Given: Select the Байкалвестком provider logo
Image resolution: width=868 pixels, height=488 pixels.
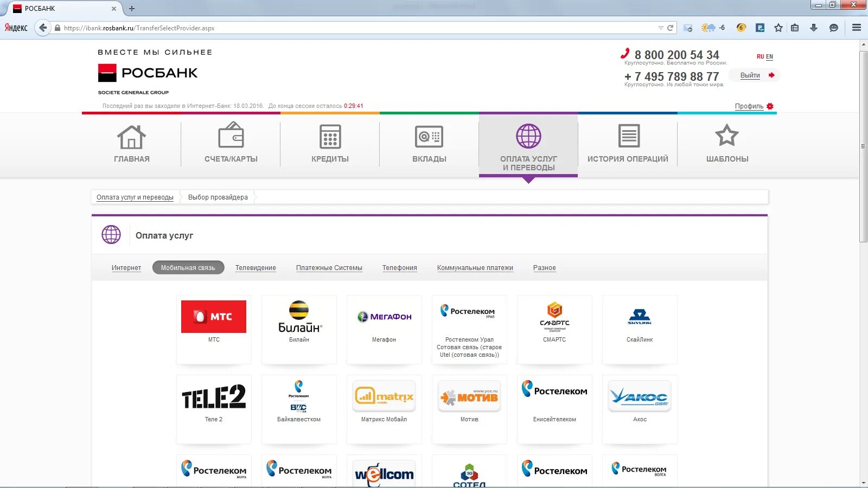Looking at the screenshot, I should pyautogui.click(x=299, y=396).
